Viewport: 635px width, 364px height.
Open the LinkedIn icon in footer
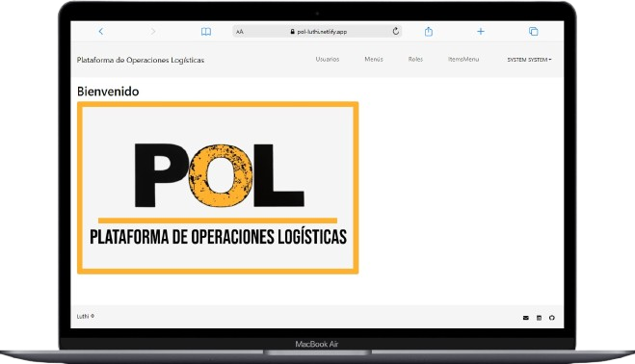click(x=539, y=318)
